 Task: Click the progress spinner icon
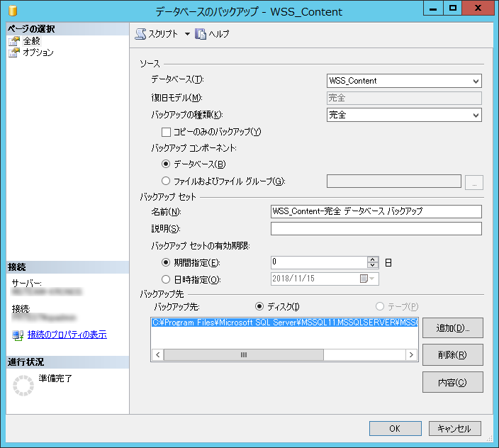pos(23,386)
